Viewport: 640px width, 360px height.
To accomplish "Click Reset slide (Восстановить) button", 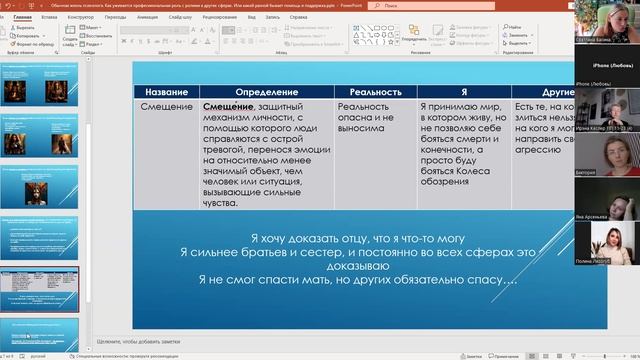I will [x=96, y=36].
